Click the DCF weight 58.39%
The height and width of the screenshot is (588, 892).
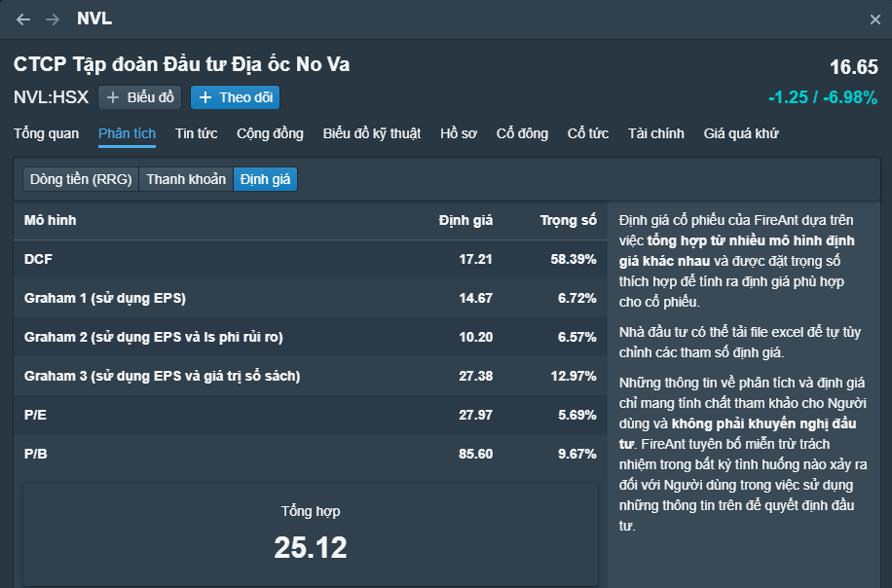(574, 259)
